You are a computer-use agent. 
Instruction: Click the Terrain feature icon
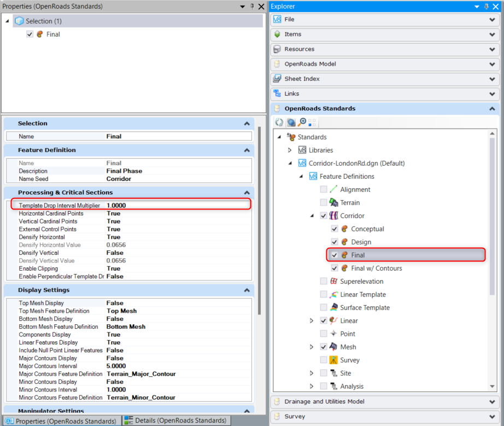click(x=333, y=202)
